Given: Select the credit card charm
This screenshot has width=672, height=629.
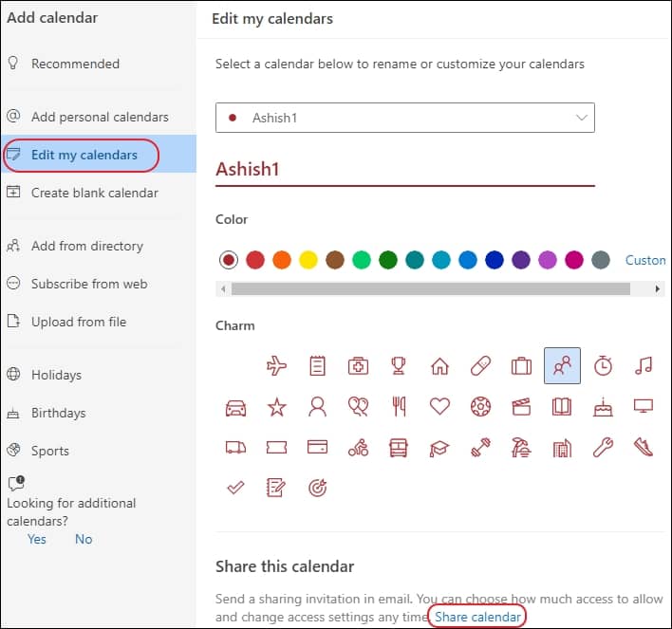Looking at the screenshot, I should (317, 447).
